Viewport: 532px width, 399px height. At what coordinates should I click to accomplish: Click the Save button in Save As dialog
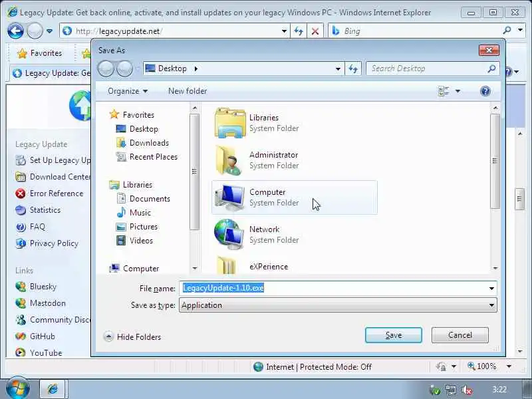tap(393, 335)
